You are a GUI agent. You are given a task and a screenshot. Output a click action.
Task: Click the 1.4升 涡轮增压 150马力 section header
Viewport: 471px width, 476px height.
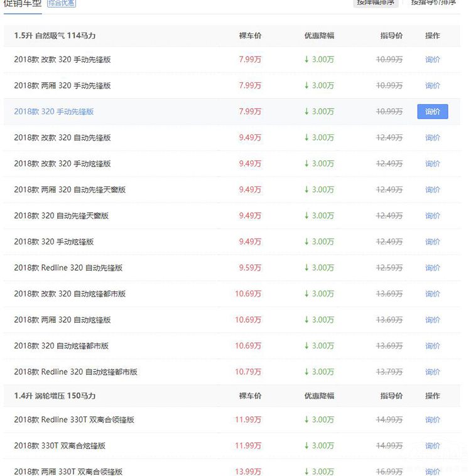point(55,396)
